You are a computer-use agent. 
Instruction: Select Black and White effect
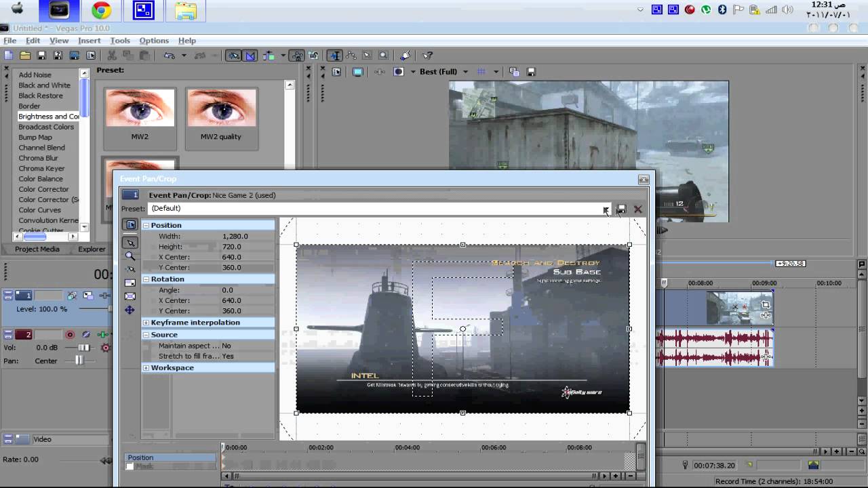point(44,85)
